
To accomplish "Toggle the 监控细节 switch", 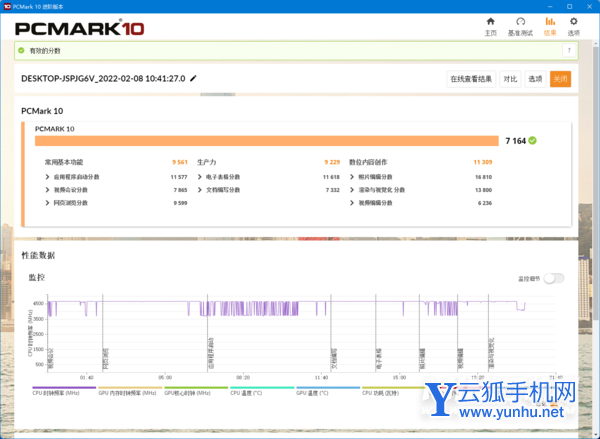I will (x=554, y=279).
